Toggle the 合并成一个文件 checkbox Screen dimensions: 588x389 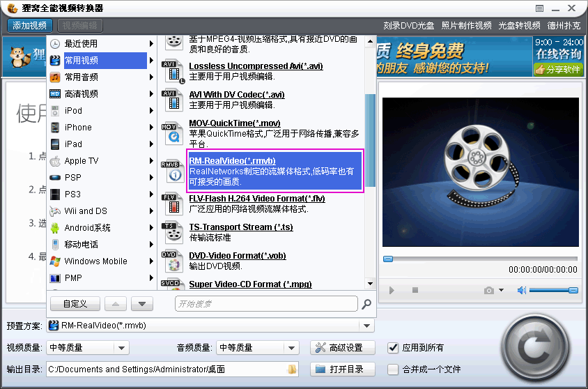click(393, 369)
